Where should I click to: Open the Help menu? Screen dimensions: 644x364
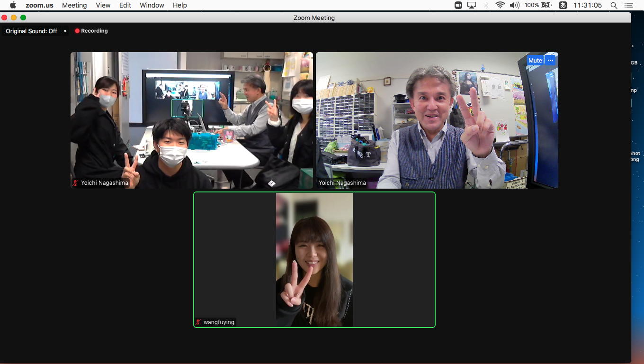pyautogui.click(x=180, y=5)
